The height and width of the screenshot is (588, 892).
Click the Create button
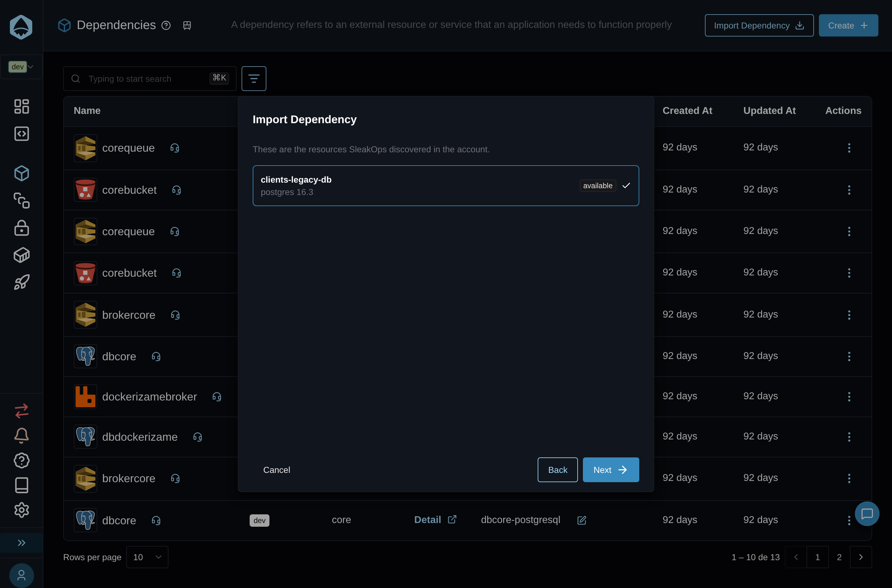848,25
